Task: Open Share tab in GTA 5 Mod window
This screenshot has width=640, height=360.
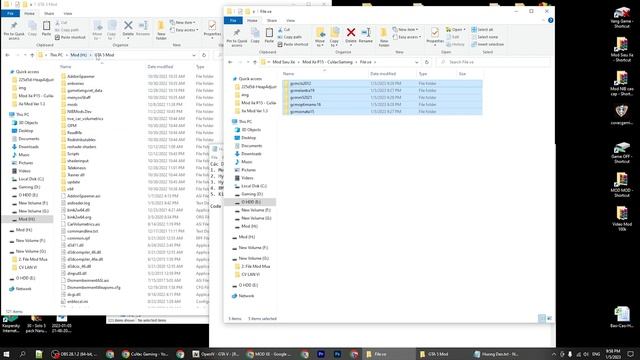Action: coord(49,13)
